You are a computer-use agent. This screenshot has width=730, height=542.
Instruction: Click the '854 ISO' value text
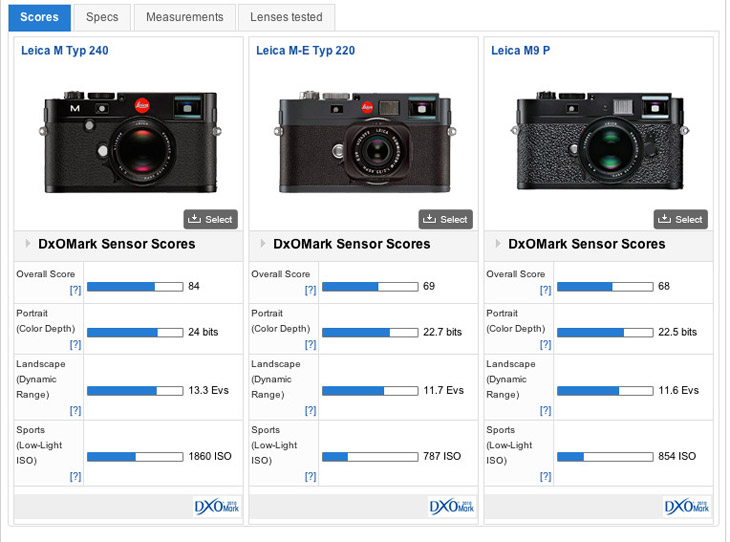point(677,456)
